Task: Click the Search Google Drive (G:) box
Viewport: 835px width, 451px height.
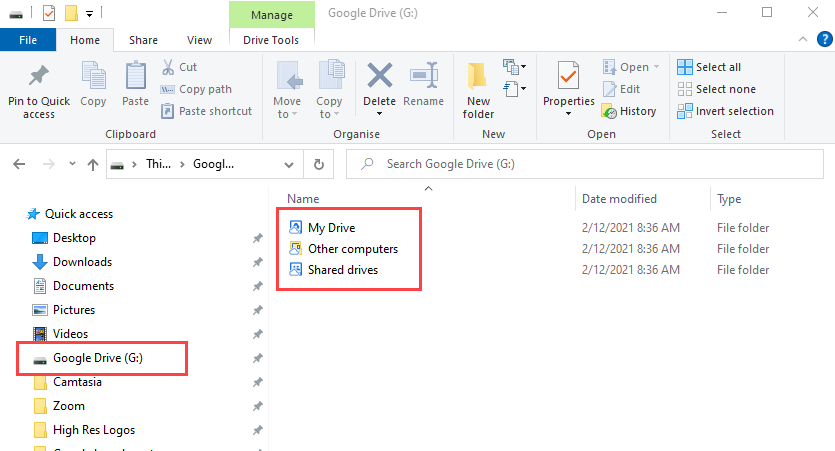Action: (x=585, y=164)
